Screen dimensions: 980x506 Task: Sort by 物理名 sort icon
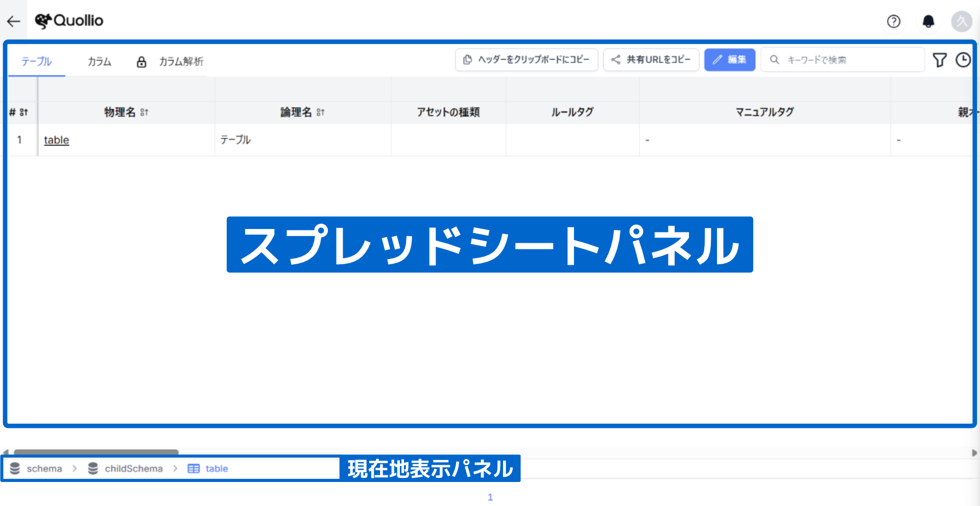pos(145,112)
